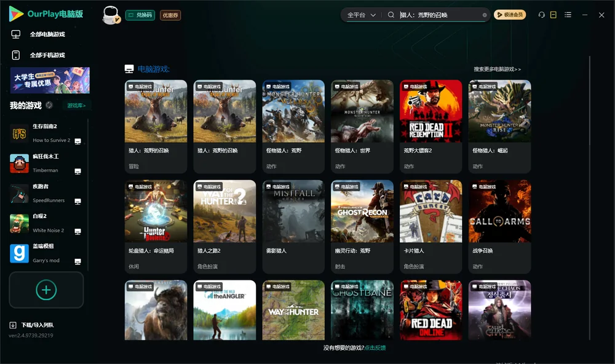Click the refresh icon beside 我的游戏

click(49, 105)
